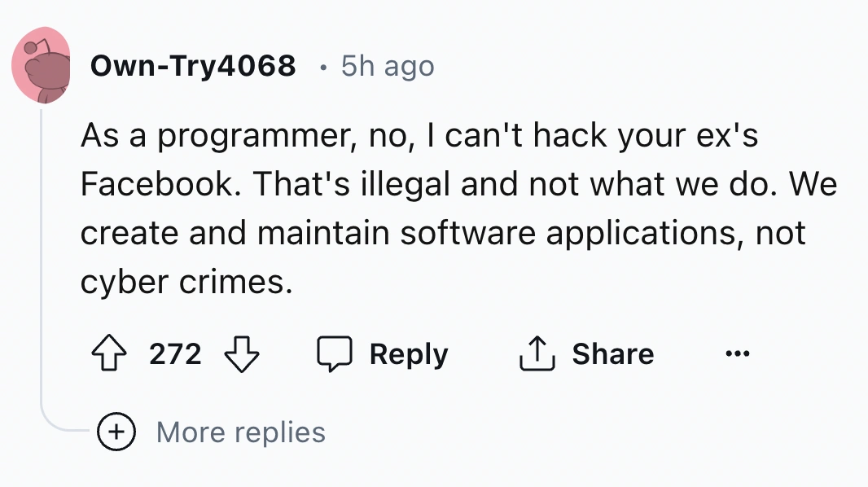Click the 272 vote count

(175, 353)
